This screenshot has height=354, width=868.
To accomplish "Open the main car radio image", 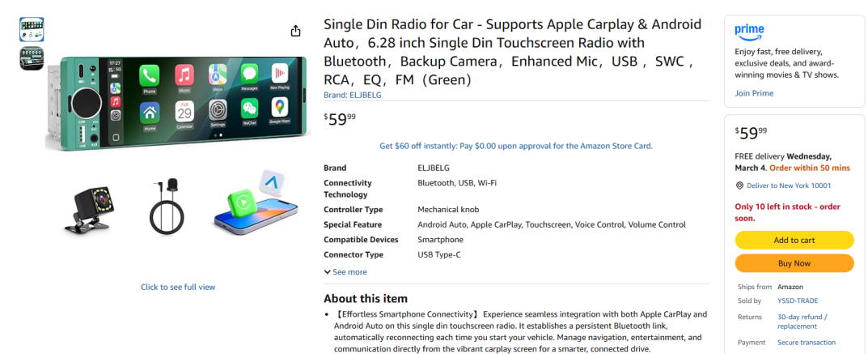I will coord(177,101).
